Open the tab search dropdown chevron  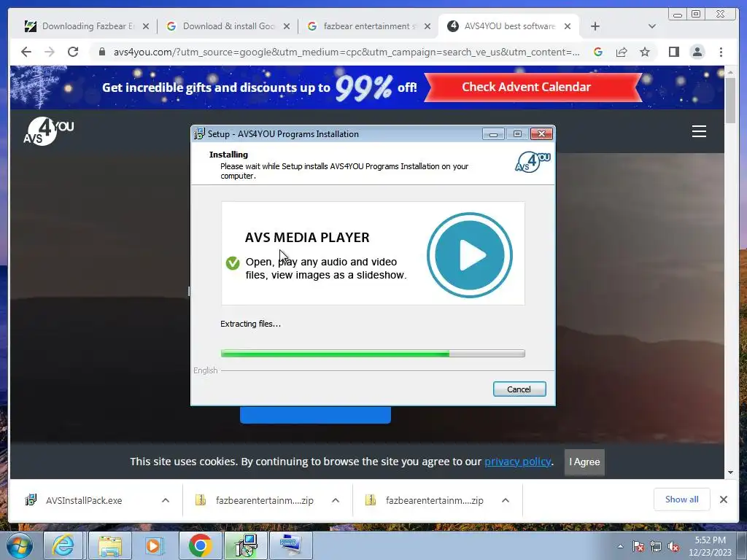651,26
